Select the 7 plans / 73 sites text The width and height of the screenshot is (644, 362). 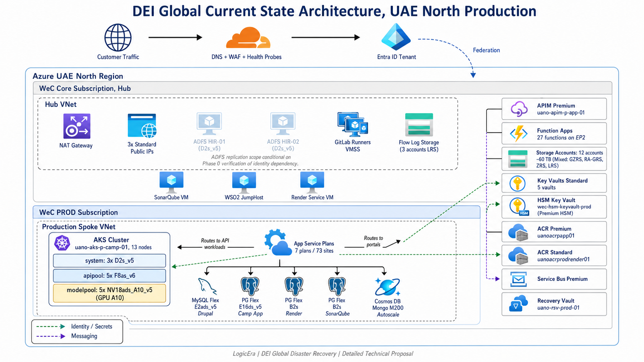click(314, 251)
